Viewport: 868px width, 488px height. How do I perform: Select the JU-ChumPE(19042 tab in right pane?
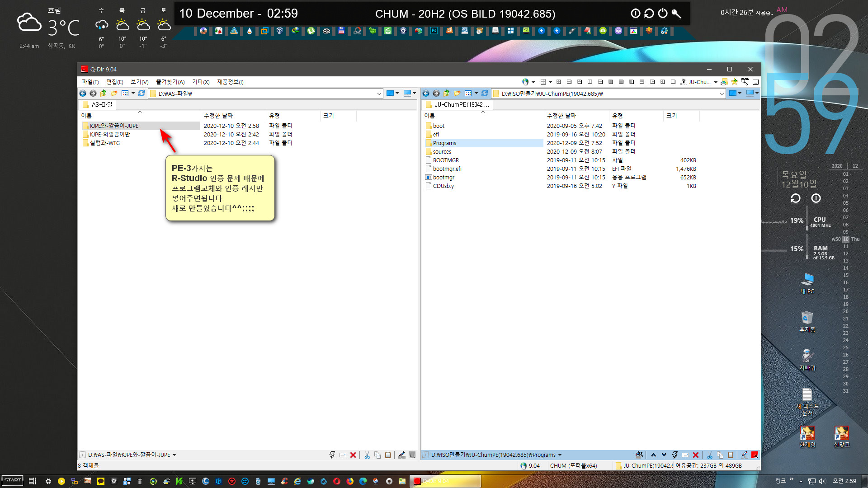coord(458,105)
